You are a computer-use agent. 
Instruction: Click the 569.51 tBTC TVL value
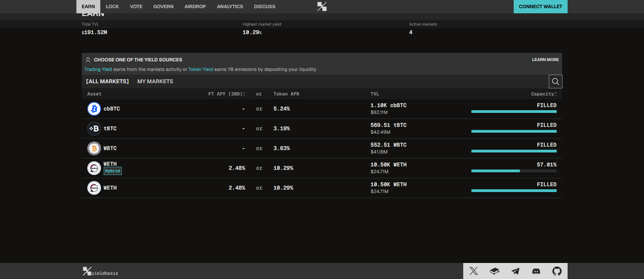[389, 125]
